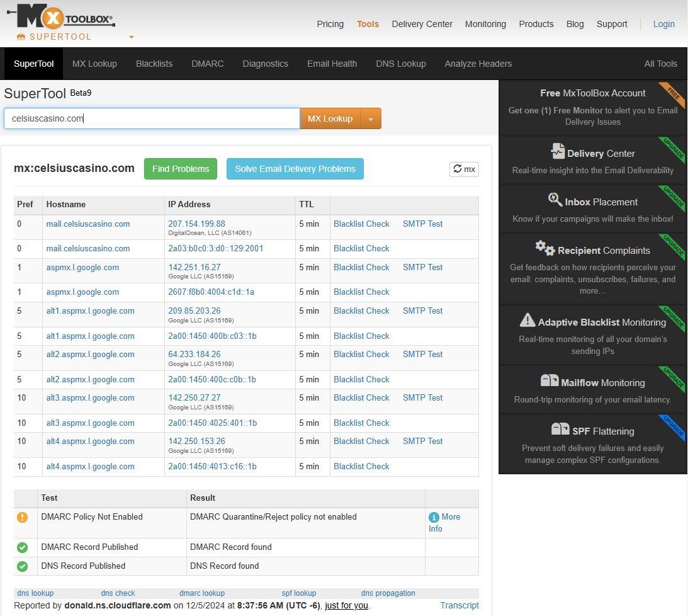This screenshot has height=616, width=688.
Task: Click the DMARC Policy Not Enabled warning icon
Action: point(23,517)
